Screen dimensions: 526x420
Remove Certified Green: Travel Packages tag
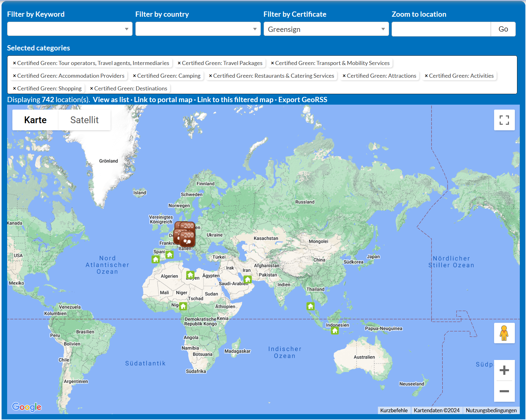[179, 63]
